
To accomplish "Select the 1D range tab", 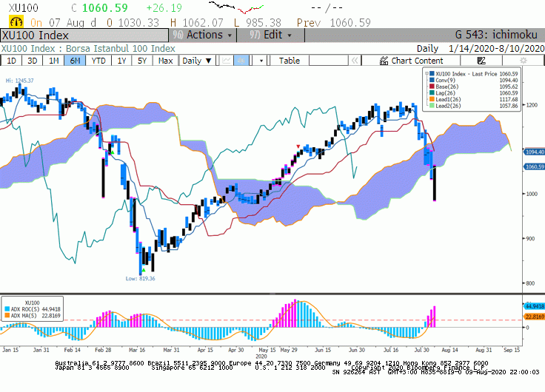I will click(x=11, y=61).
